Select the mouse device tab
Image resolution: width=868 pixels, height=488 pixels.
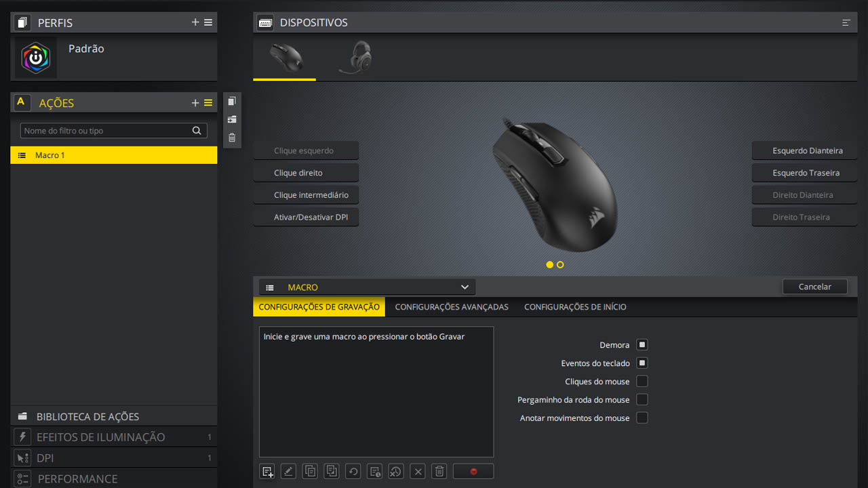[285, 59]
